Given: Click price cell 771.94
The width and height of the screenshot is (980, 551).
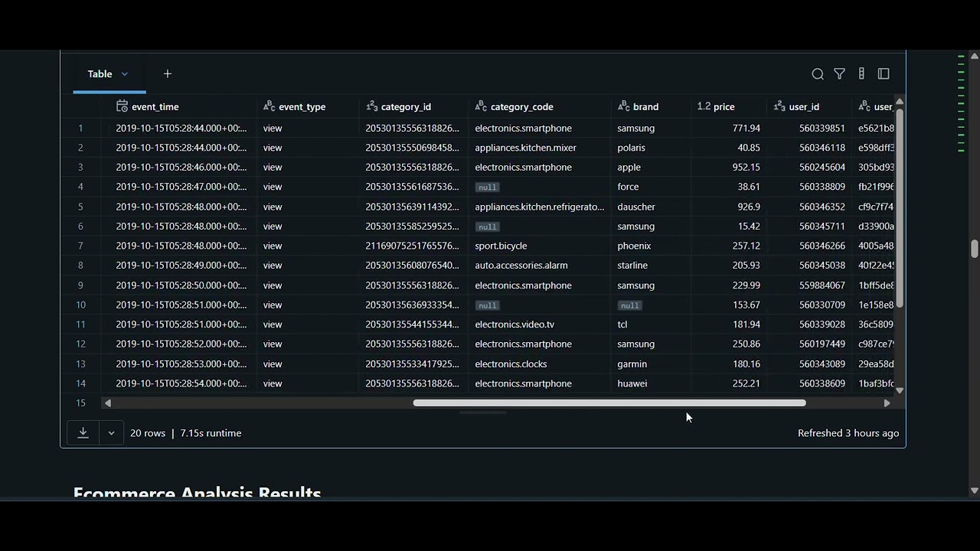Looking at the screenshot, I should point(746,129).
